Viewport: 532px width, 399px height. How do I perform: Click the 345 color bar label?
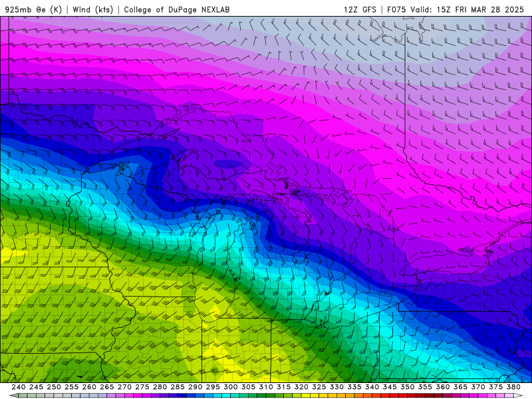click(x=390, y=387)
